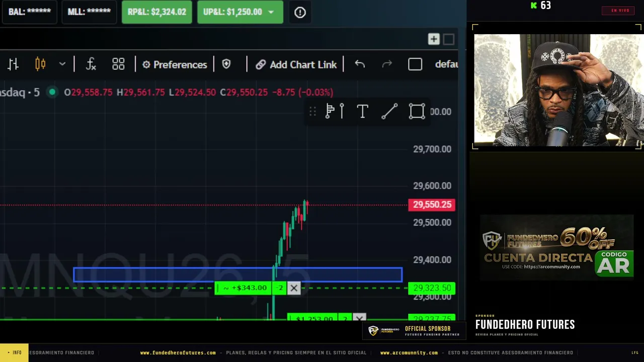This screenshot has width=644, height=362.
Task: Open www.arcomunnity.com link in ticker
Action: [409, 353]
